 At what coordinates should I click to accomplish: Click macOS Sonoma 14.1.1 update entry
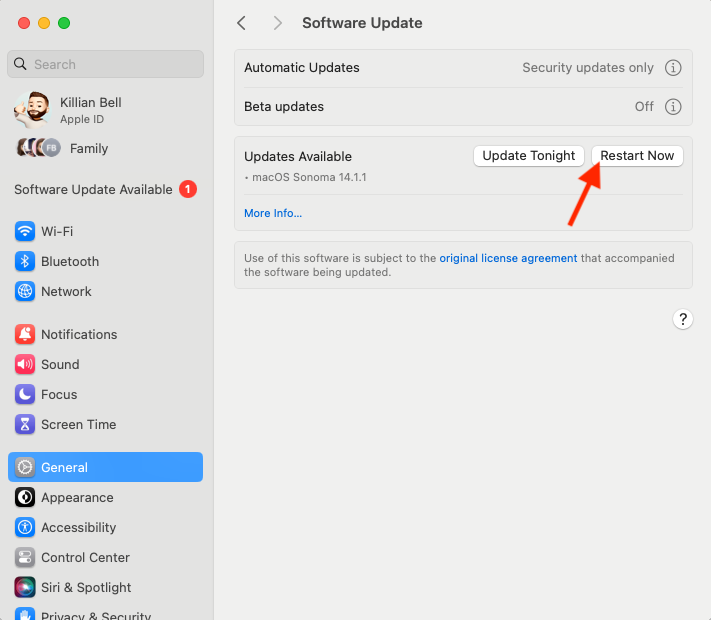coord(309,177)
